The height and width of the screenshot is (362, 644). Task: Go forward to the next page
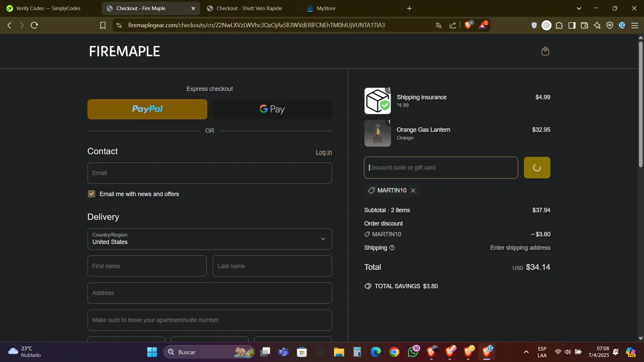21,25
